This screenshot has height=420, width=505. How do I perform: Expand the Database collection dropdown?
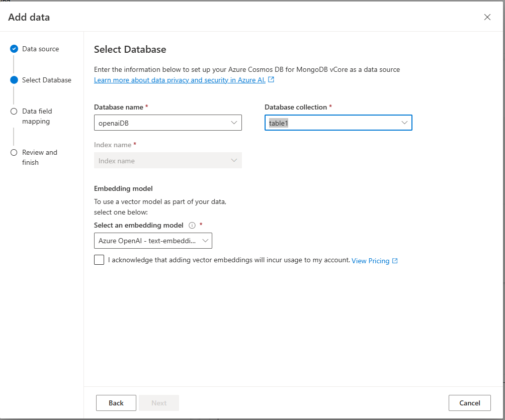404,122
